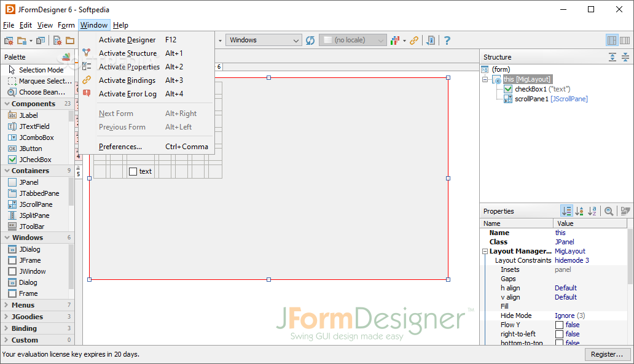Choose Activate Designer menu entry
This screenshot has width=634, height=364.
point(146,39)
